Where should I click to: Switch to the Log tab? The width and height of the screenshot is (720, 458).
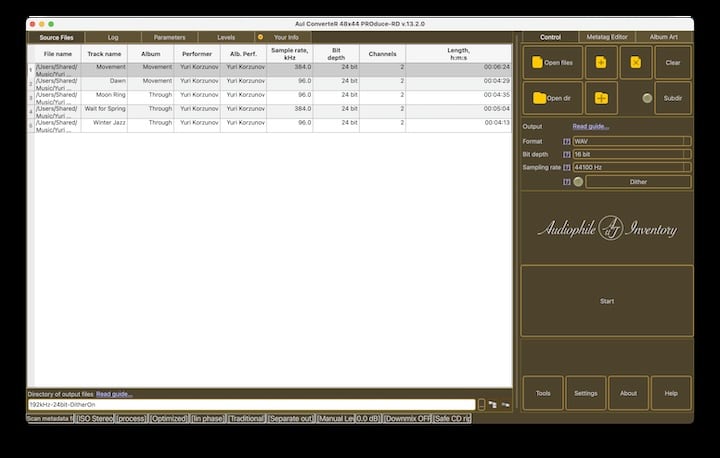pos(113,37)
